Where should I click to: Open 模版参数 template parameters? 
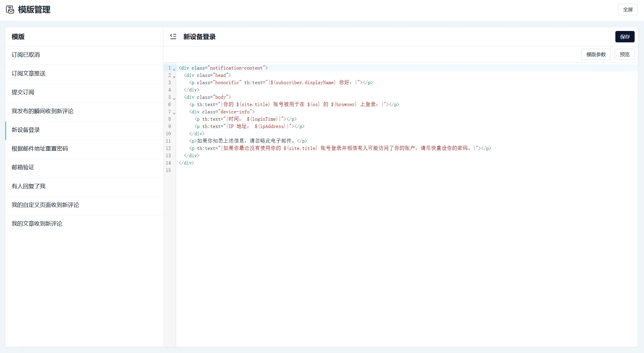[x=596, y=54]
